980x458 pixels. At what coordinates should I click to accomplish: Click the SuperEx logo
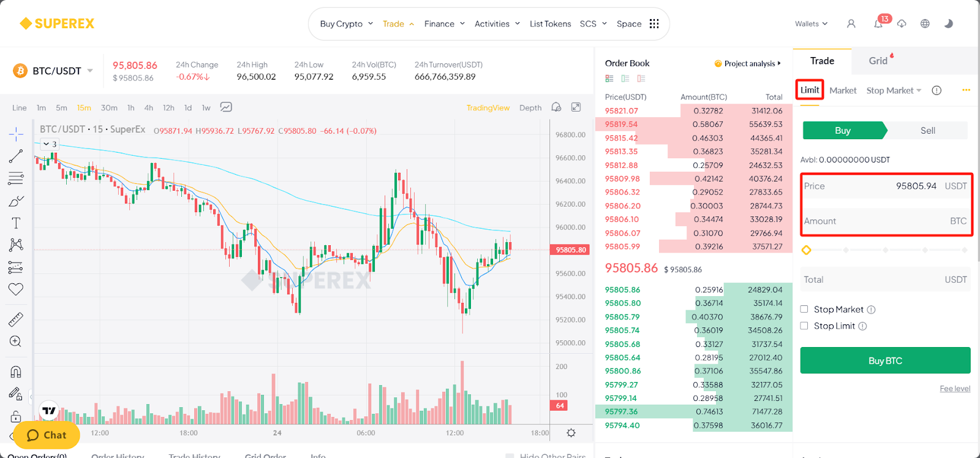[57, 23]
